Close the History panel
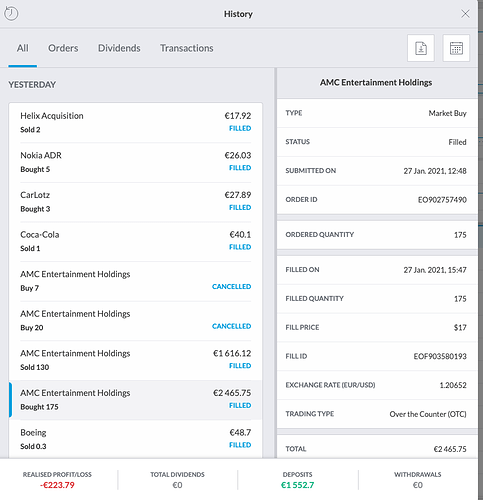 [x=465, y=14]
